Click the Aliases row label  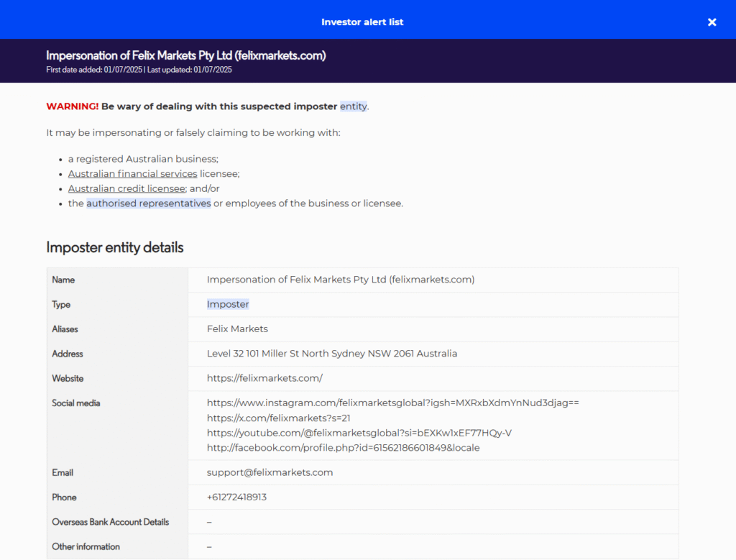65,329
